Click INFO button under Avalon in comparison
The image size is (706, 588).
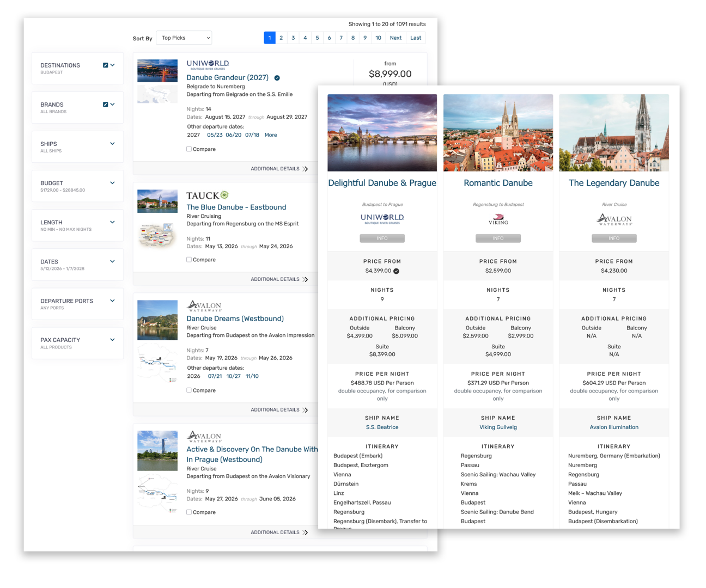click(614, 238)
